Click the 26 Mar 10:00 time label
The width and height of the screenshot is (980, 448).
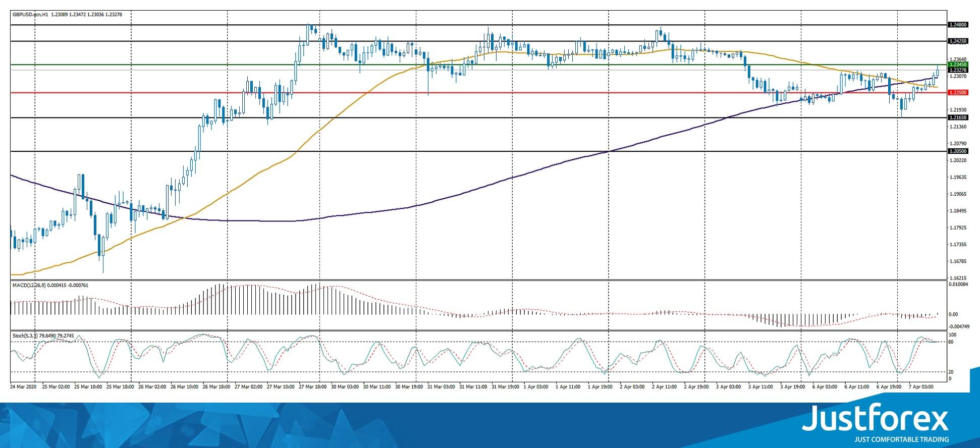click(x=185, y=387)
